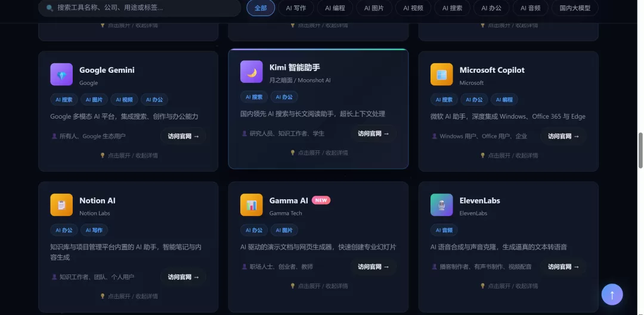This screenshot has height=315, width=644.
Task: Click the NEW badge beside Gamma AI
Action: 321,200
